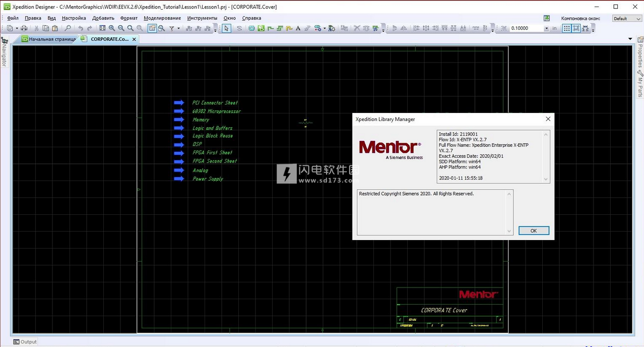The height and width of the screenshot is (347, 644).
Task: Open the Вид menu
Action: click(51, 18)
